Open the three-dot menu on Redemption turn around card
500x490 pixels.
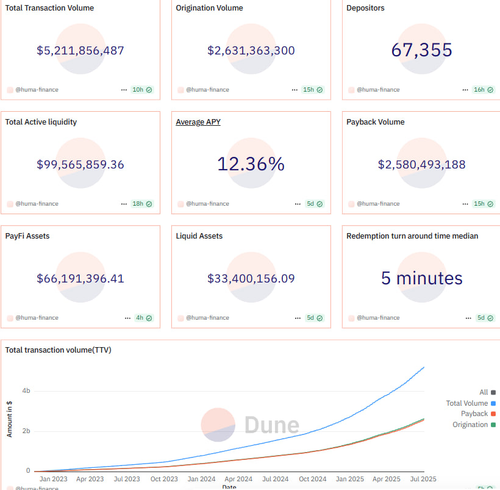(x=468, y=318)
